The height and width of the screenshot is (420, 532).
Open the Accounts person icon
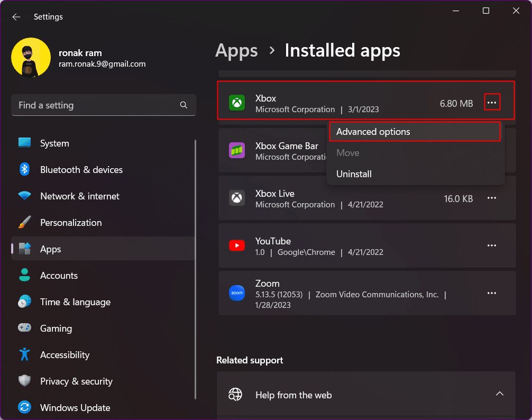[24, 275]
